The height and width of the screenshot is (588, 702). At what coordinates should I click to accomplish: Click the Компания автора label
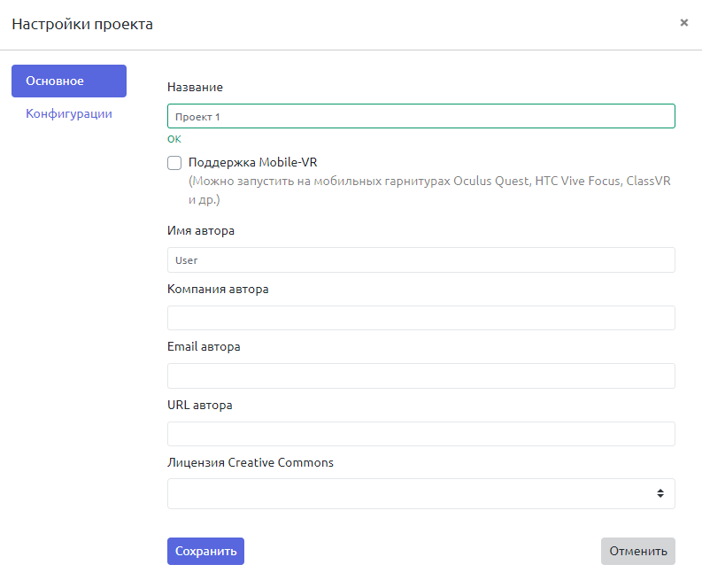click(218, 289)
